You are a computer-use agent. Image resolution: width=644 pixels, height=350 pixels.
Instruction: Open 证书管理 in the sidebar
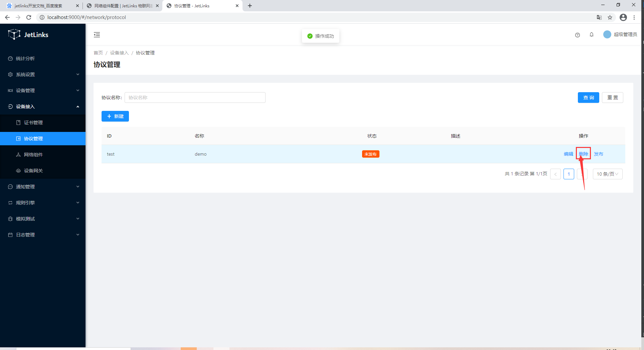[33, 123]
